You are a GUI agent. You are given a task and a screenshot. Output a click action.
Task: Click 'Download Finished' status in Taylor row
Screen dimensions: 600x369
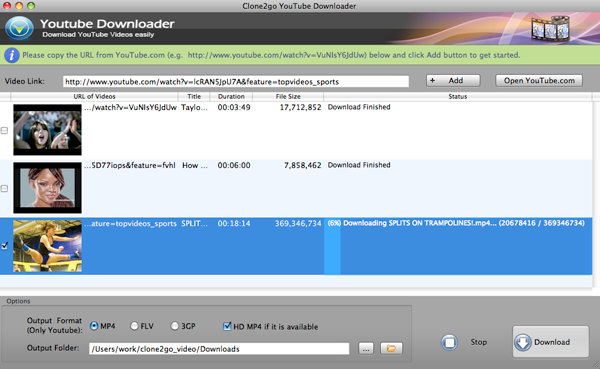(359, 107)
